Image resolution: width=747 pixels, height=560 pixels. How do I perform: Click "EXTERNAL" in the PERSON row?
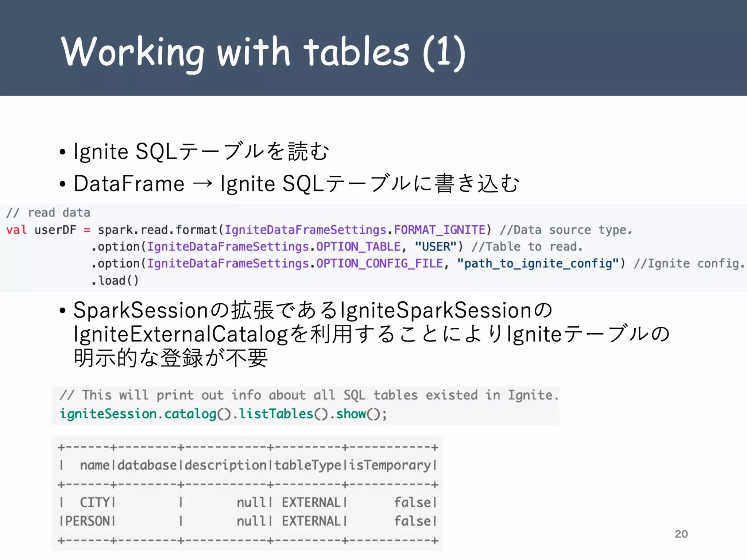click(x=311, y=521)
